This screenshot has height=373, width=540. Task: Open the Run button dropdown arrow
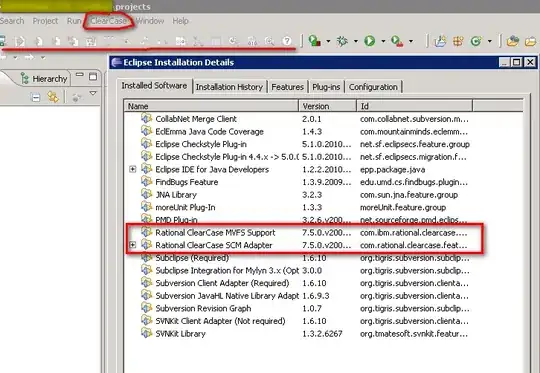[x=383, y=41]
